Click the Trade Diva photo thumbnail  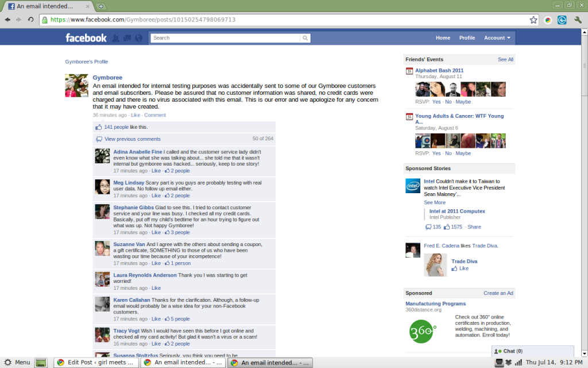(x=435, y=265)
